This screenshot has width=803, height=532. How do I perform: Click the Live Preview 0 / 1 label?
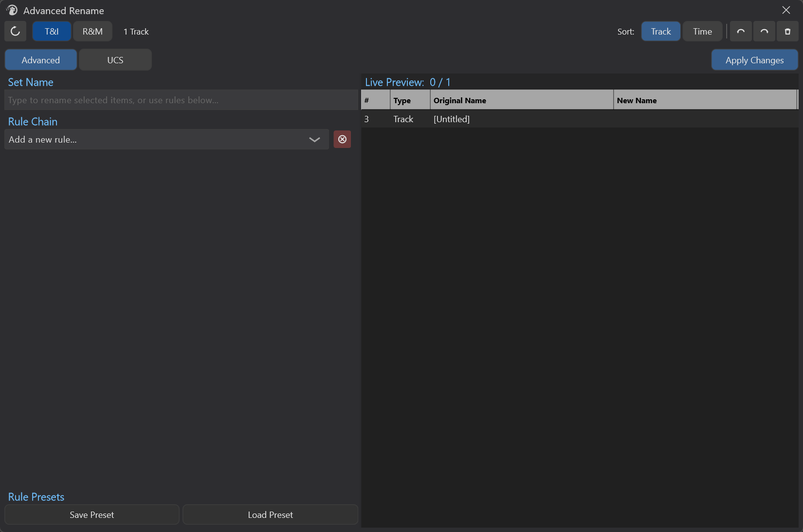click(x=408, y=82)
